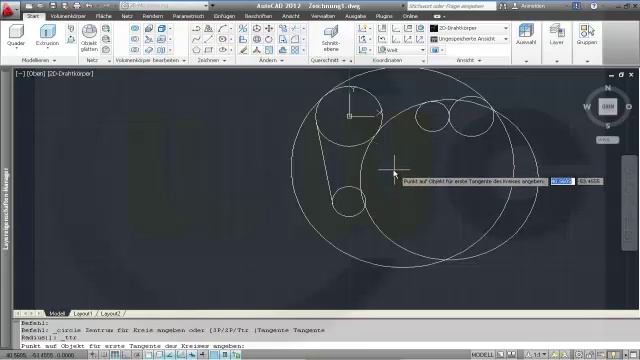Image resolution: width=640 pixels, height=360 pixels.
Task: Toggle Object snap in status bar
Action: point(148,355)
